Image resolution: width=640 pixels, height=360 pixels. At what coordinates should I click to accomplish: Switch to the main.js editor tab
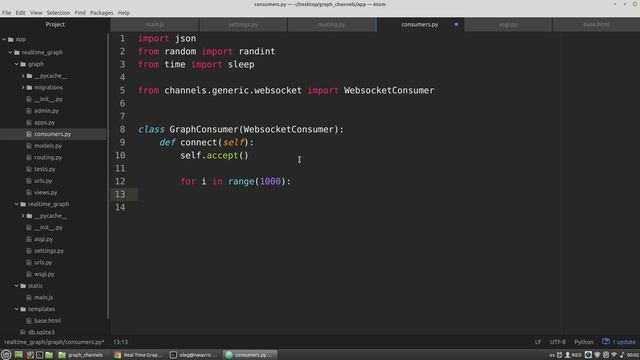tap(155, 24)
